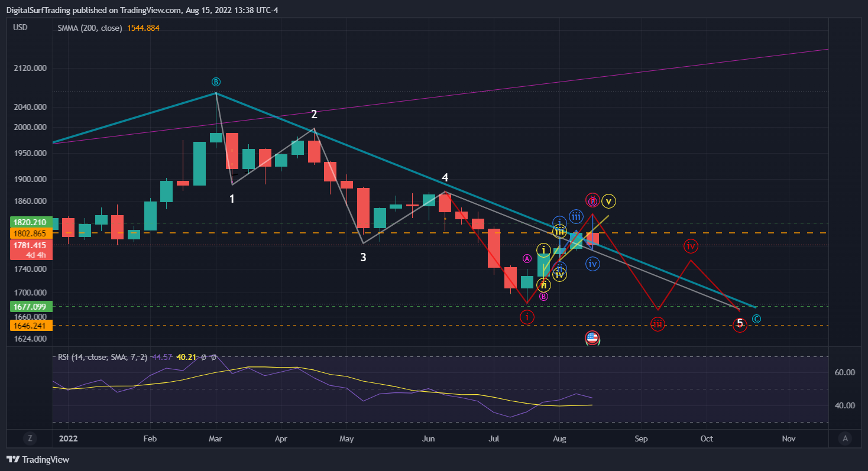Click the Feb label on time axis
This screenshot has height=471, width=868.
click(x=150, y=438)
